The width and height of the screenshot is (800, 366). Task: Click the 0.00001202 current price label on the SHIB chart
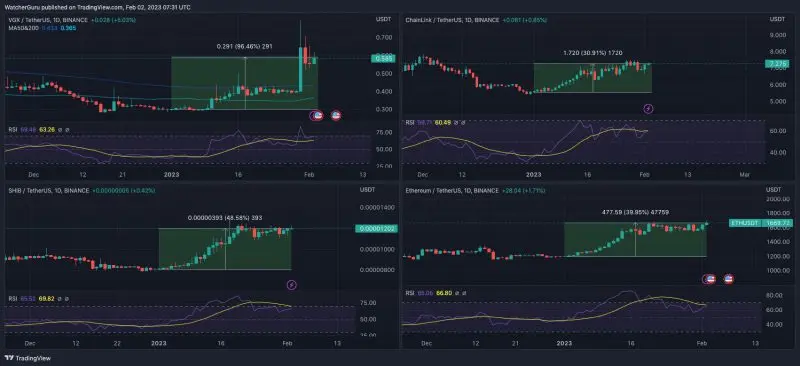[x=376, y=229]
